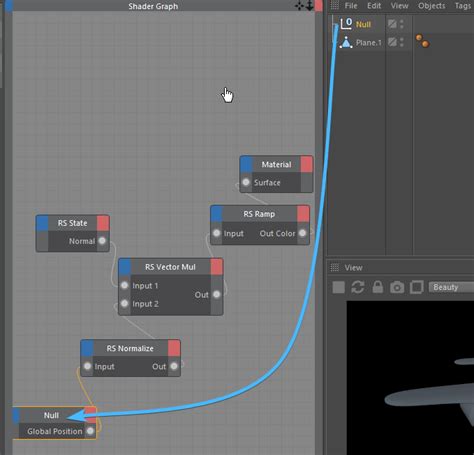Click the red corner of RS Normalize node
Viewport: 474px width, 455px height.
[174, 348]
